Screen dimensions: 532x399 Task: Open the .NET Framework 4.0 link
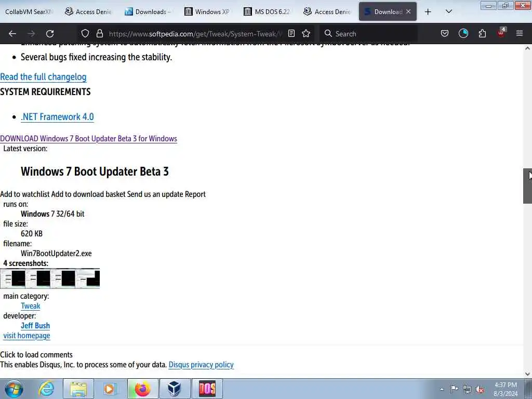[x=57, y=117]
